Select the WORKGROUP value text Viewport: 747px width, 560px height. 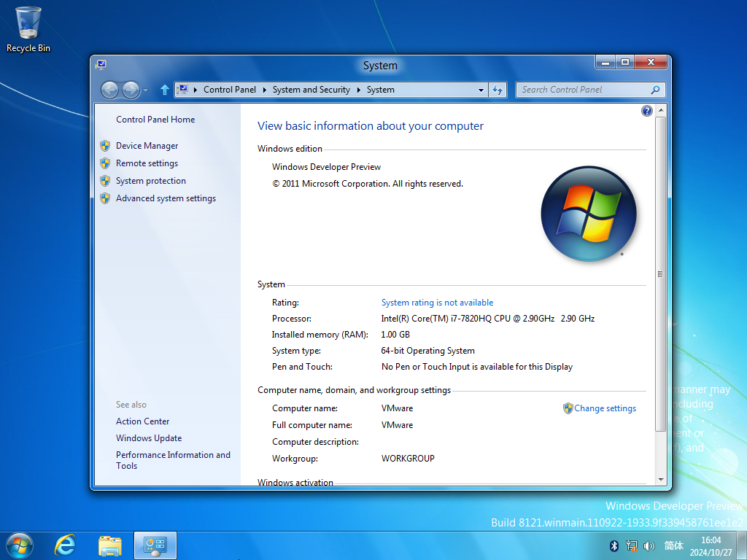(408, 459)
